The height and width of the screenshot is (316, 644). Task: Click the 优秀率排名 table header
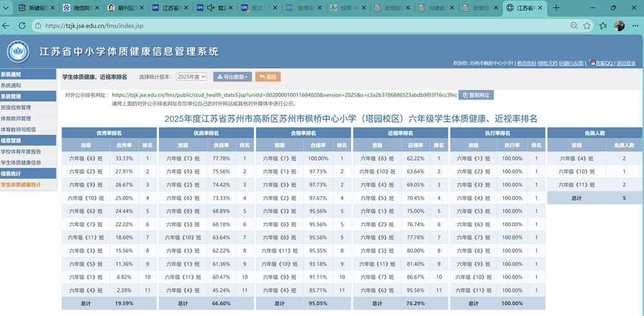tap(109, 133)
